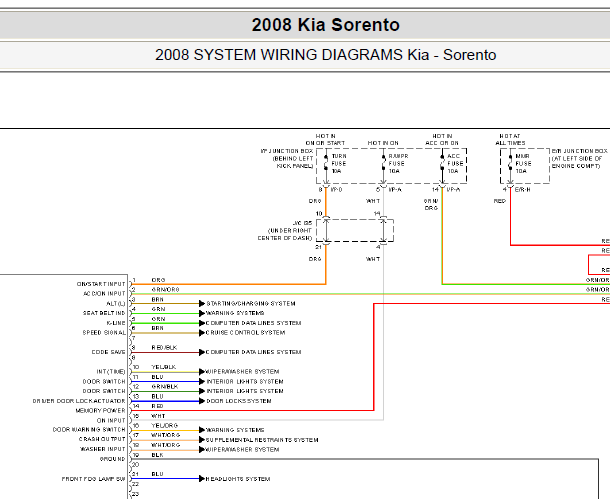Click the "BLK" wire label at pin 19
Screen dimensions: 610x499
click(x=158, y=455)
